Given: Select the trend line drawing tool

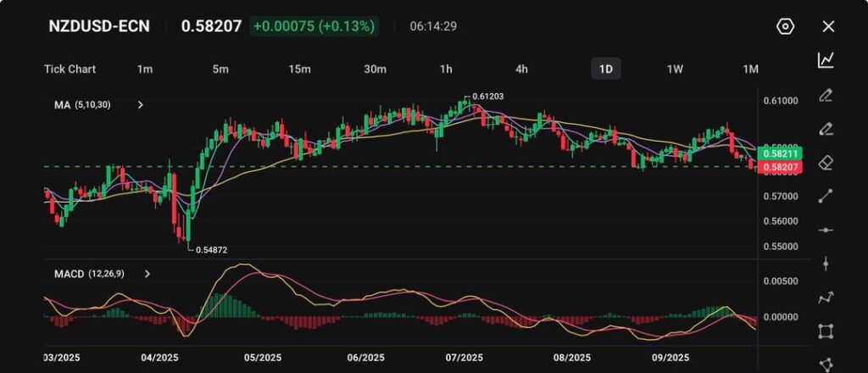Looking at the screenshot, I should [826, 196].
